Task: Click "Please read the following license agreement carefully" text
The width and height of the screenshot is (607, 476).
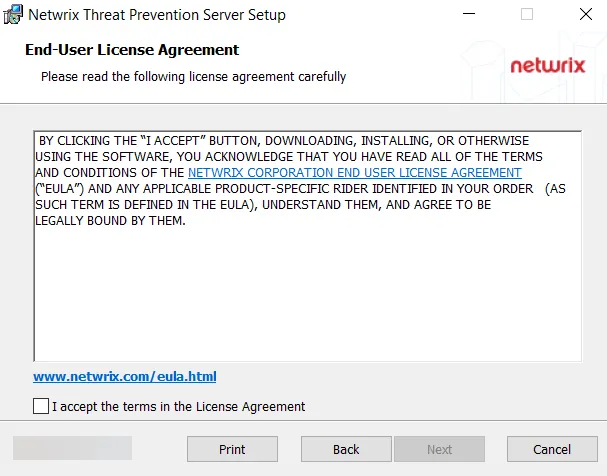Action: pyautogui.click(x=194, y=77)
